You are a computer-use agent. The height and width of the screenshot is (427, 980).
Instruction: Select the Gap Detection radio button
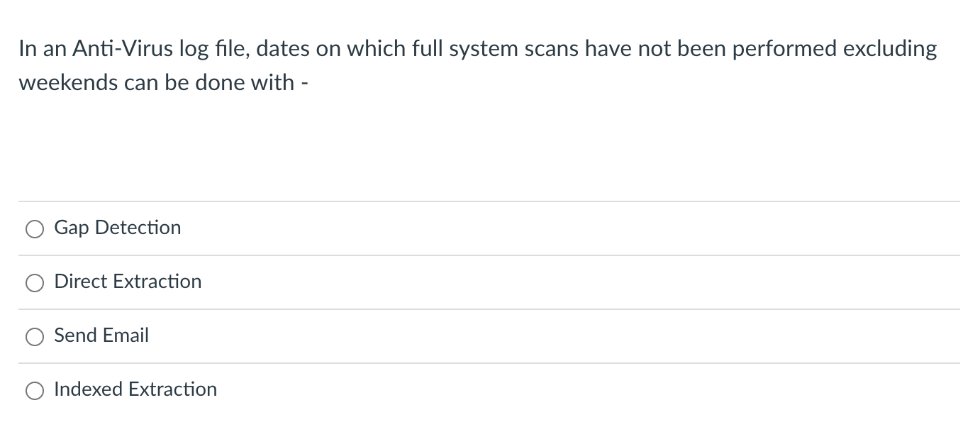click(x=35, y=228)
